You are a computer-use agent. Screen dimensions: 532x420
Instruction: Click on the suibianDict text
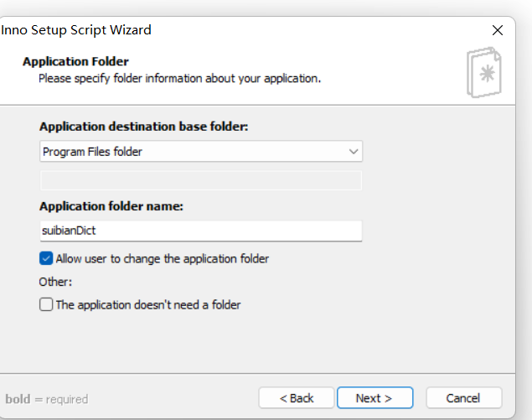69,231
